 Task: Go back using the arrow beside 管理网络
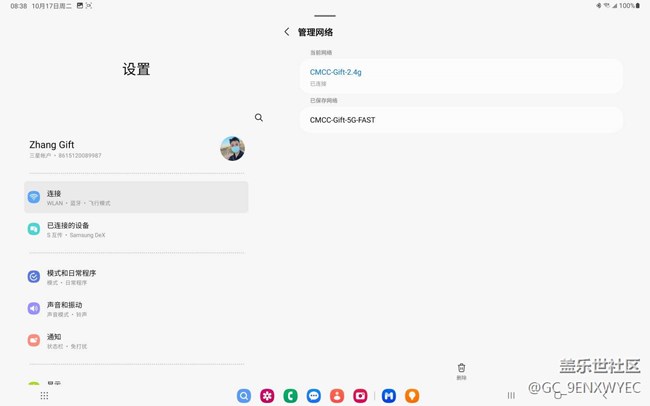click(287, 32)
